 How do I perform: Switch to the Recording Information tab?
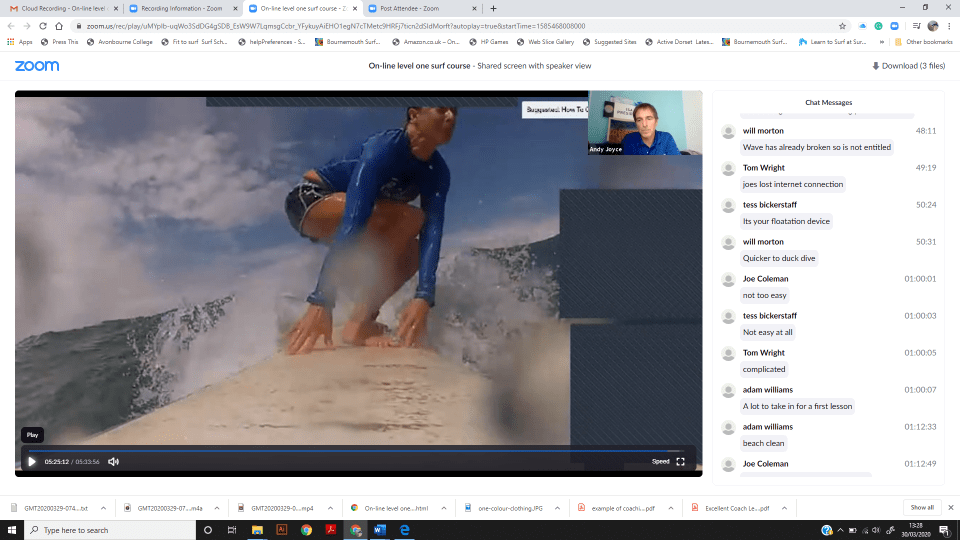pos(180,8)
